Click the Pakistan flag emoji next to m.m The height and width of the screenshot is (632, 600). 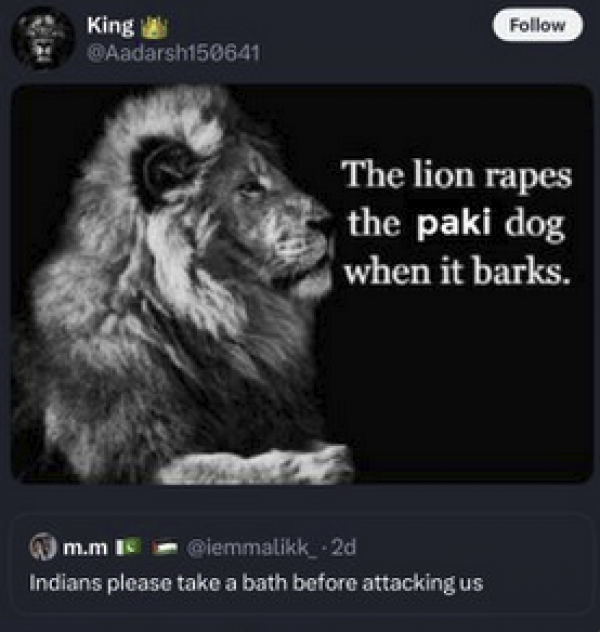pos(129,547)
